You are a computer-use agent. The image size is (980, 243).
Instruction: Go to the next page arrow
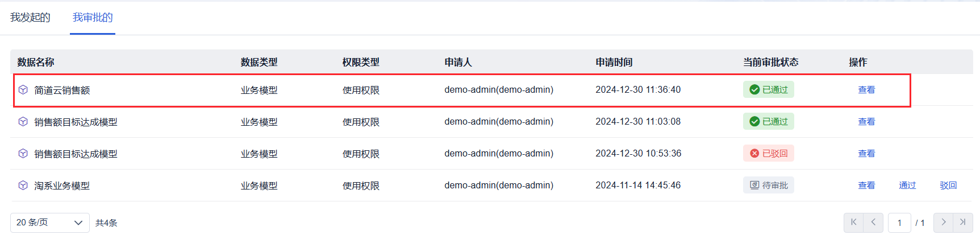pos(943,223)
